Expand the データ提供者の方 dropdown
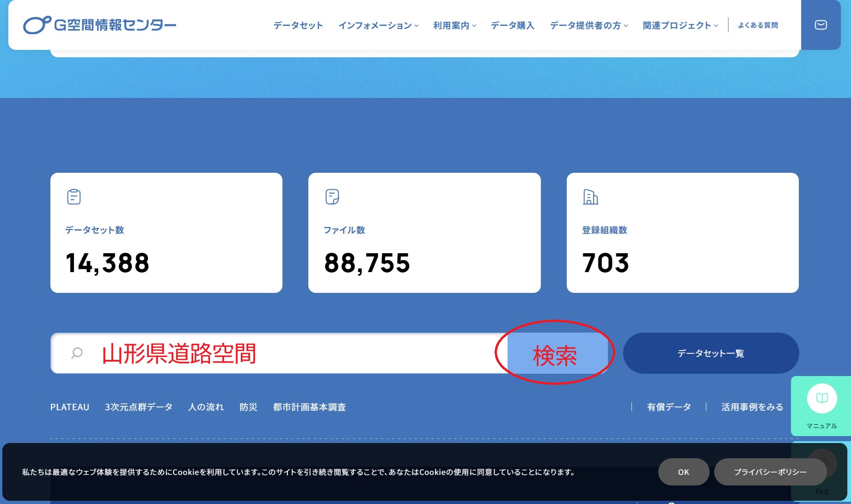Screen dimensions: 851x504 586,26
